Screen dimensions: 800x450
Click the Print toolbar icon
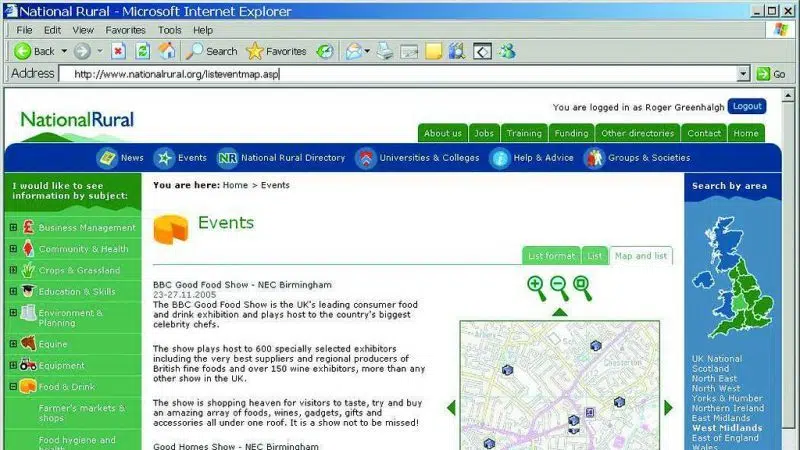385,51
